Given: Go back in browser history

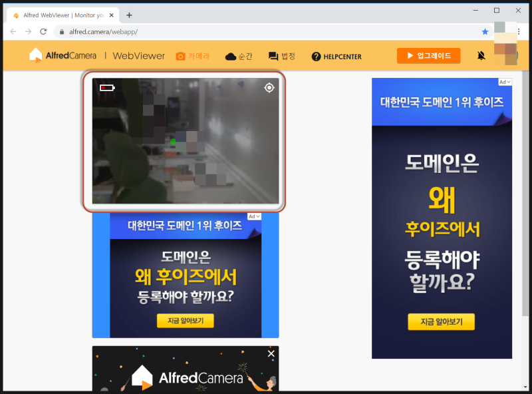Looking at the screenshot, I should [13, 31].
